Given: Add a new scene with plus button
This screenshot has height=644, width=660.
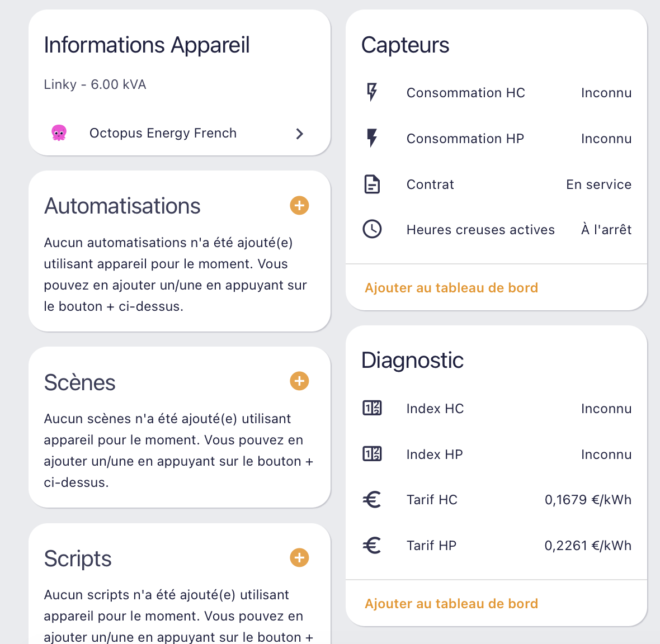Looking at the screenshot, I should coord(299,381).
